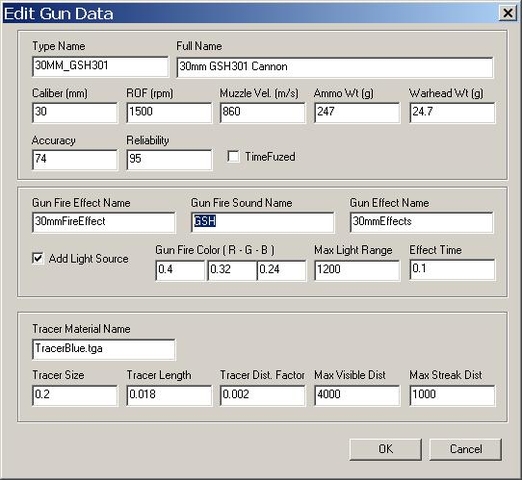Click the Tracer Material Name box

point(103,349)
